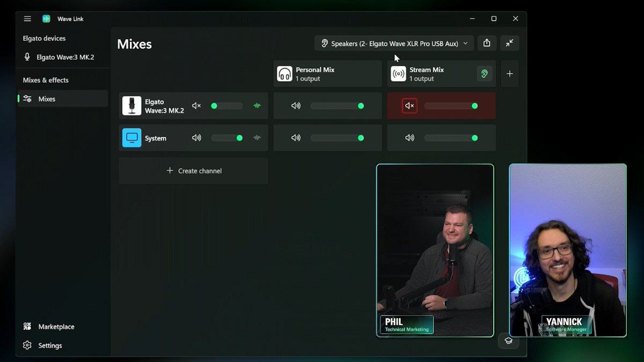
Task: Unmute Elgato Wave:3 MK.2 in Stream Mix
Action: point(409,106)
